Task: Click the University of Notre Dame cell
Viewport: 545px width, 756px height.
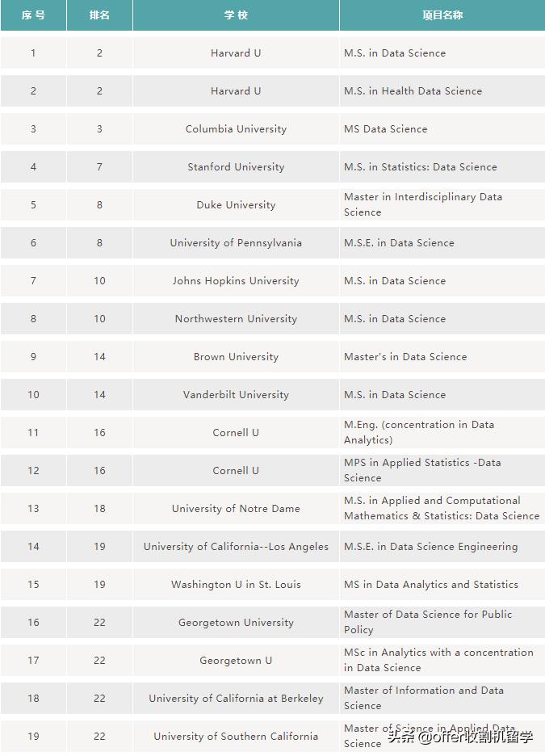Action: 236,509
